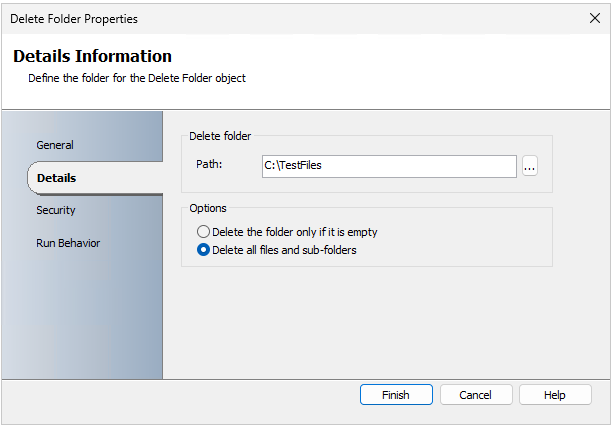Click the 'Path:' label
Image resolution: width=613 pixels, height=427 pixels.
[208, 165]
